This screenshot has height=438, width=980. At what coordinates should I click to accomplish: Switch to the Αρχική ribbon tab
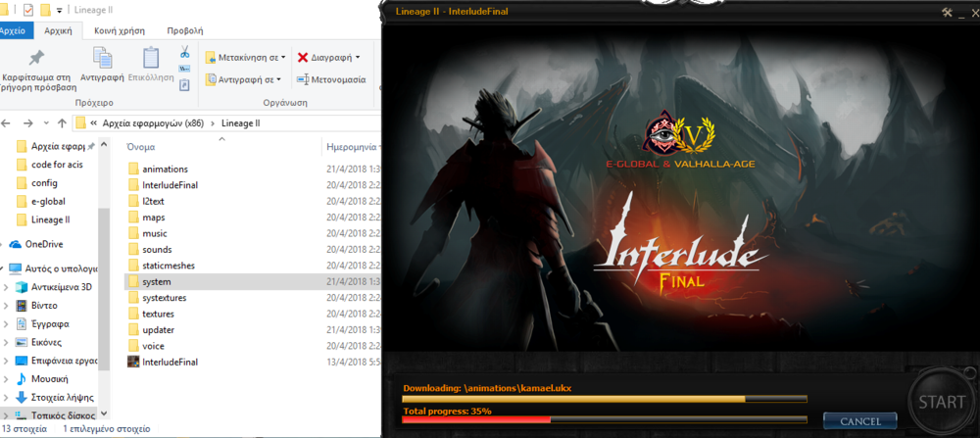pos(58,30)
